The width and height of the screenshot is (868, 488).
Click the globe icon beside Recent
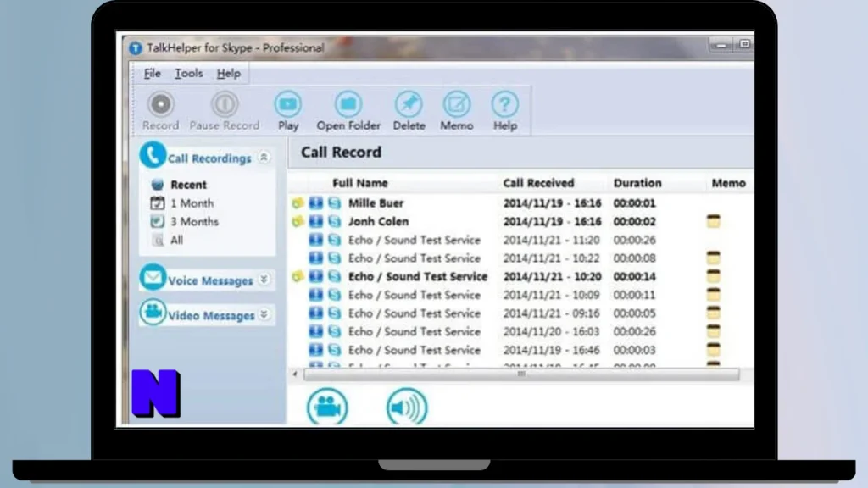coord(158,184)
